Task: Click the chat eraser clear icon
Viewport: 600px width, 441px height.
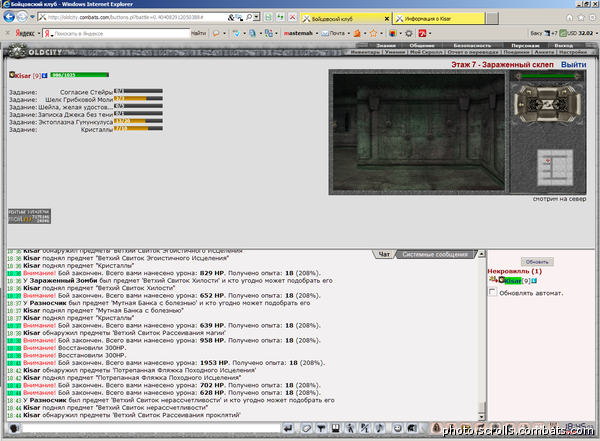Action: (x=306, y=428)
